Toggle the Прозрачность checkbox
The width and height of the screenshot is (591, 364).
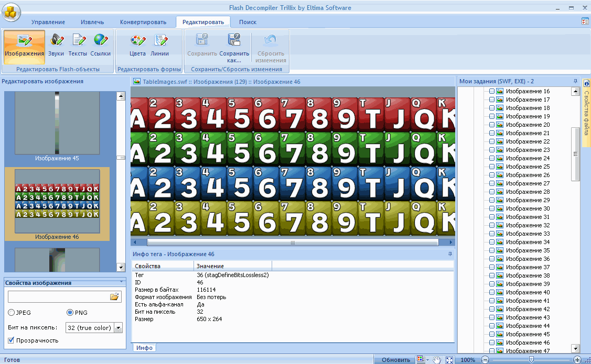12,340
